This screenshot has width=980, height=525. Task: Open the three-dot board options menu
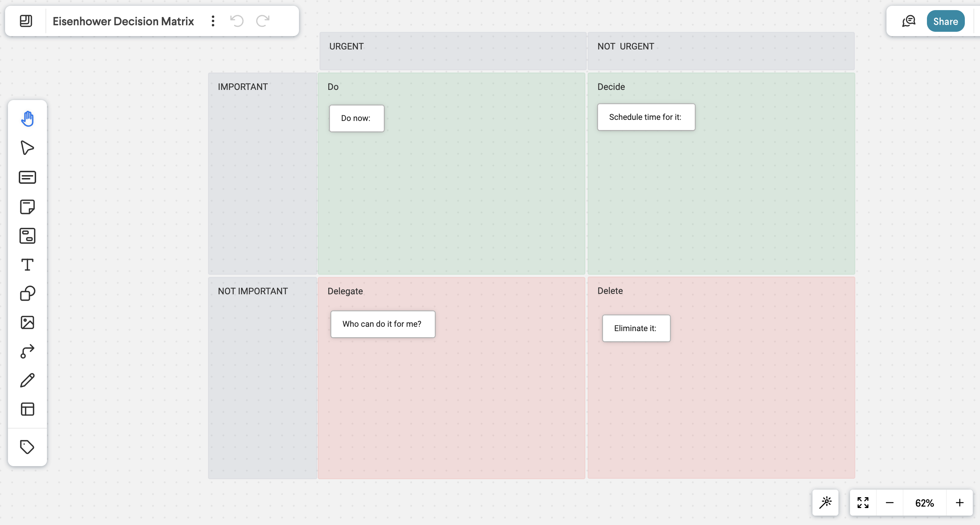tap(213, 21)
